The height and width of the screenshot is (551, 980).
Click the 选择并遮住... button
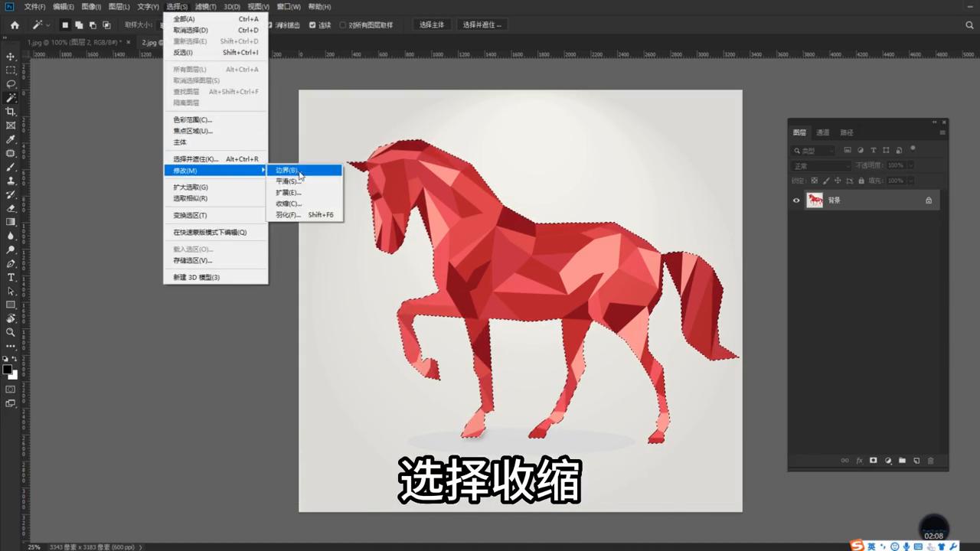coord(482,24)
